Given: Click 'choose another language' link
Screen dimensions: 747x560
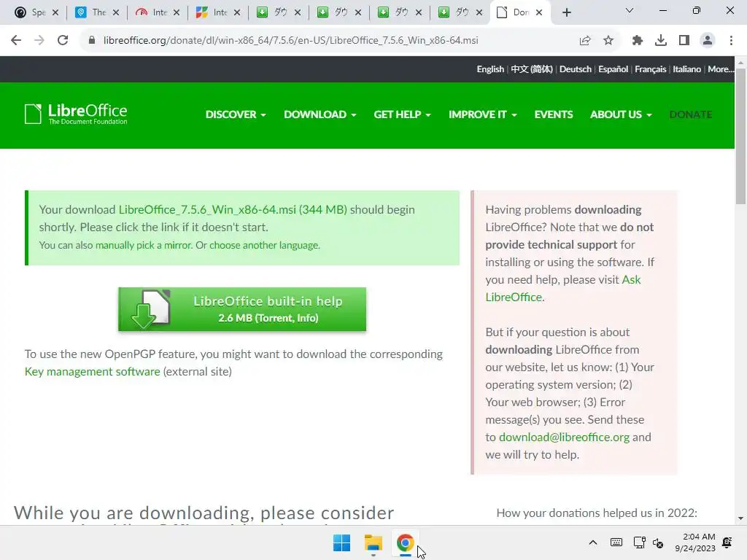Looking at the screenshot, I should 264,245.
